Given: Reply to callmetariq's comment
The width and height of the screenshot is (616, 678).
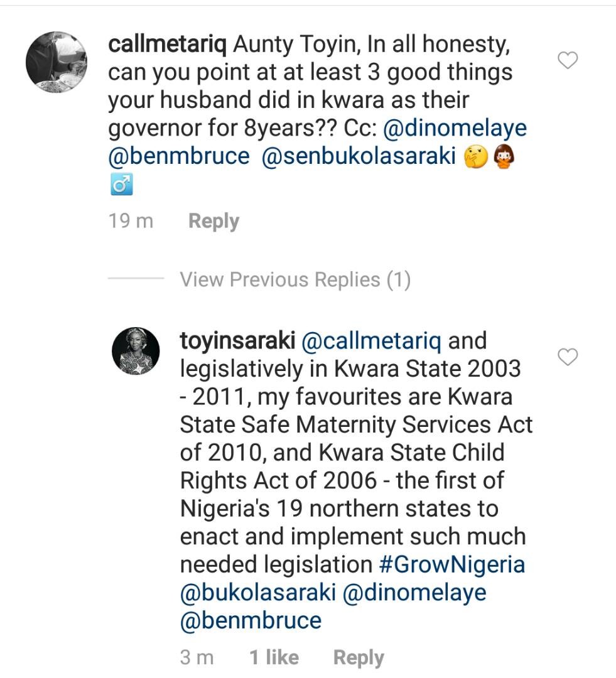Looking at the screenshot, I should (213, 220).
